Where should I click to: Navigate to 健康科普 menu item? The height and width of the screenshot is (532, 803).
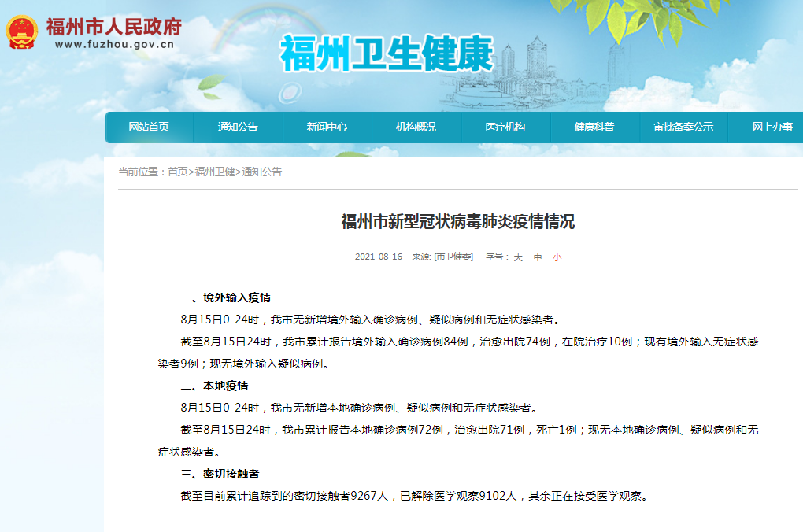pyautogui.click(x=594, y=127)
